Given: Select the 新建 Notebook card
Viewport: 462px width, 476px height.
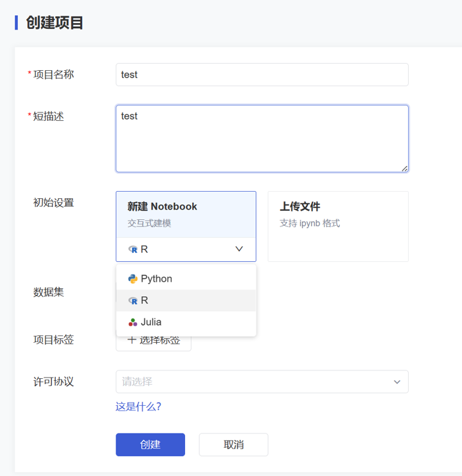Looking at the screenshot, I should coord(186,214).
